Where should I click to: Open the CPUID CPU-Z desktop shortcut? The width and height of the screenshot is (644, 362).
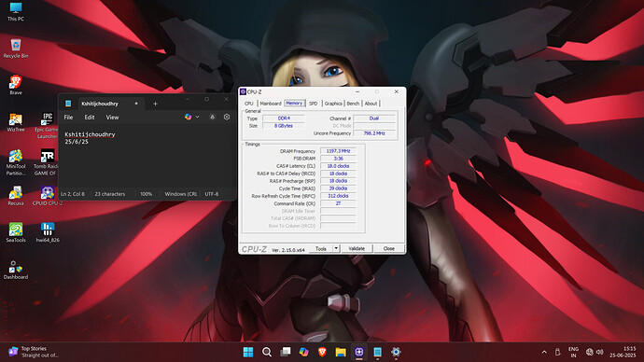[48, 196]
